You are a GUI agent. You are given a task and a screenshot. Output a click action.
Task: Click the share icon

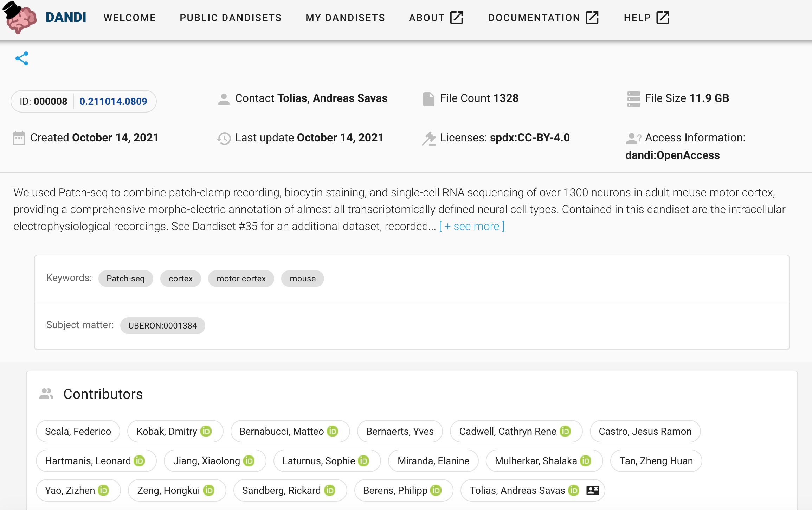click(22, 59)
